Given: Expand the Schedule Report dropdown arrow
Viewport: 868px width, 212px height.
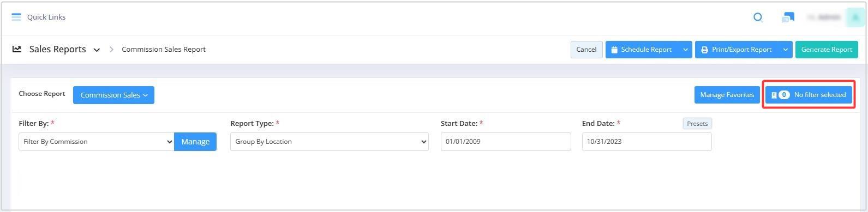Looking at the screenshot, I should [685, 50].
